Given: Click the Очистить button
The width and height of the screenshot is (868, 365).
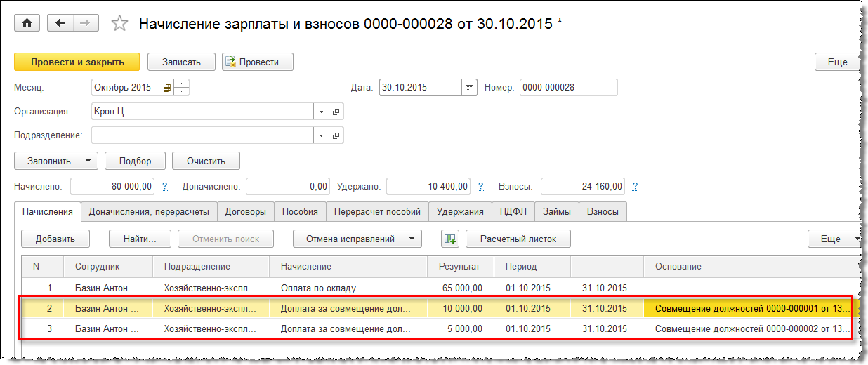Looking at the screenshot, I should coord(206,161).
